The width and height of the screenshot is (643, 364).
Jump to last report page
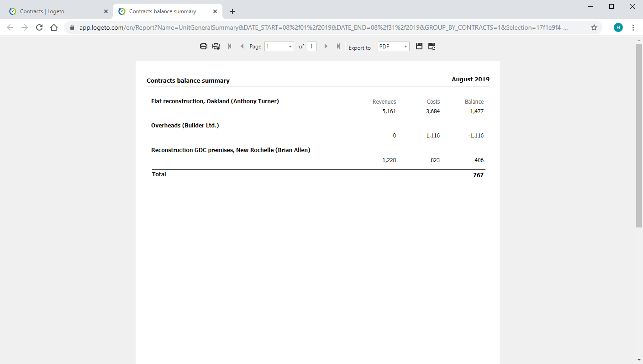click(x=338, y=46)
